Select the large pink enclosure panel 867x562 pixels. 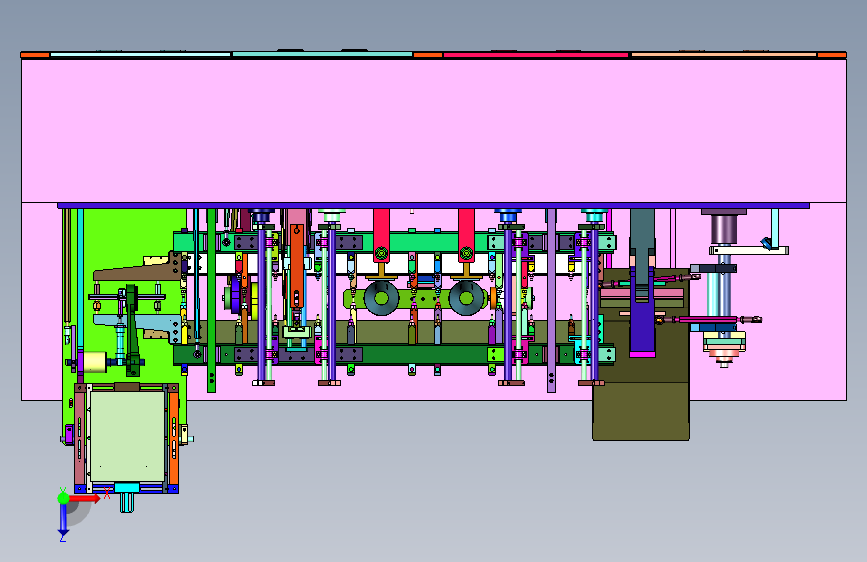pyautogui.click(x=434, y=131)
